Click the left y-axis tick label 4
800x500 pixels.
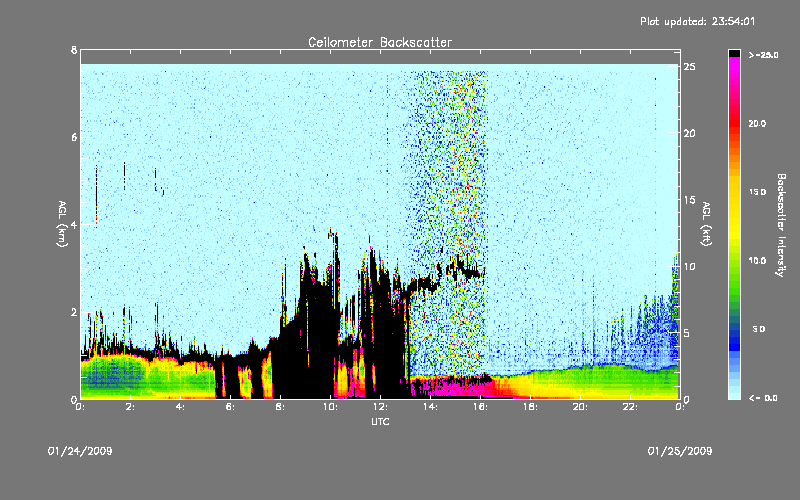(x=74, y=224)
